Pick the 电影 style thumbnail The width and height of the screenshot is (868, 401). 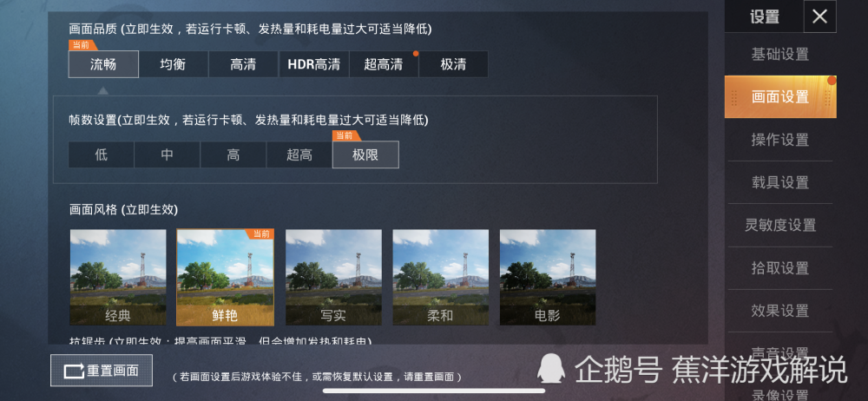pos(548,278)
